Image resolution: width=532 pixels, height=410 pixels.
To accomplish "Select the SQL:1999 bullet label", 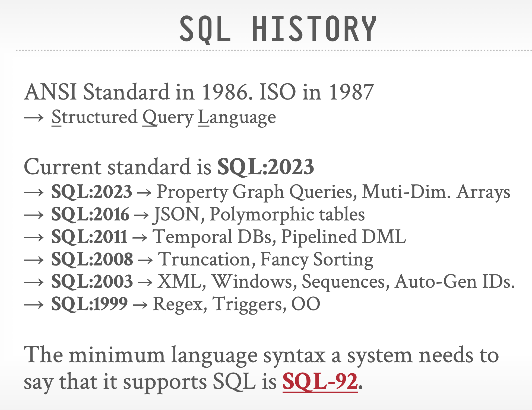I will tap(89, 304).
